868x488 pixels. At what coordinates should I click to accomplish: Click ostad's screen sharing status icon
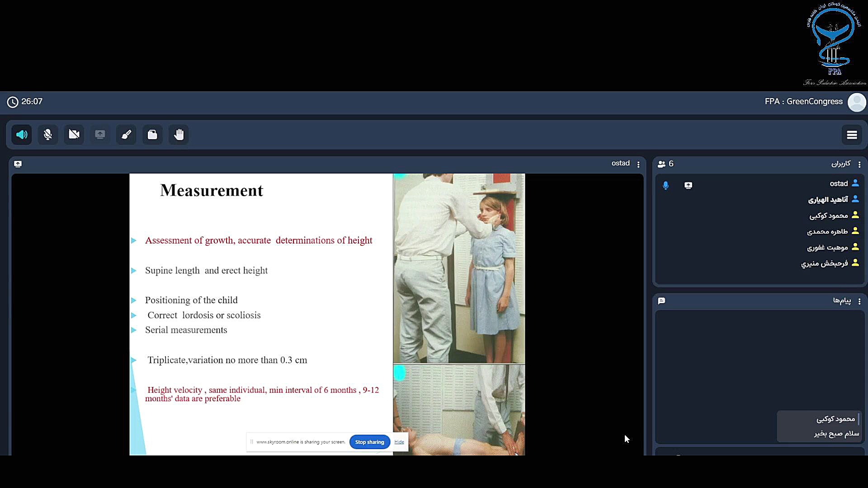tap(688, 185)
